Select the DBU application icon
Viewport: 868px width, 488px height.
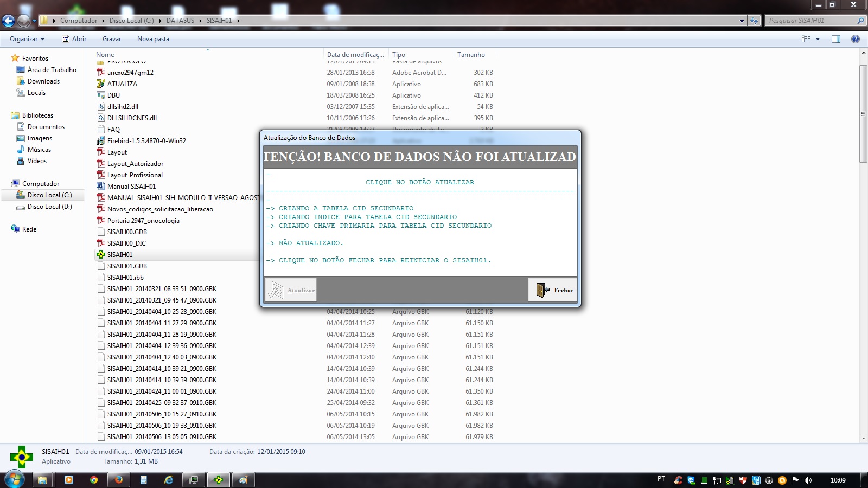101,95
